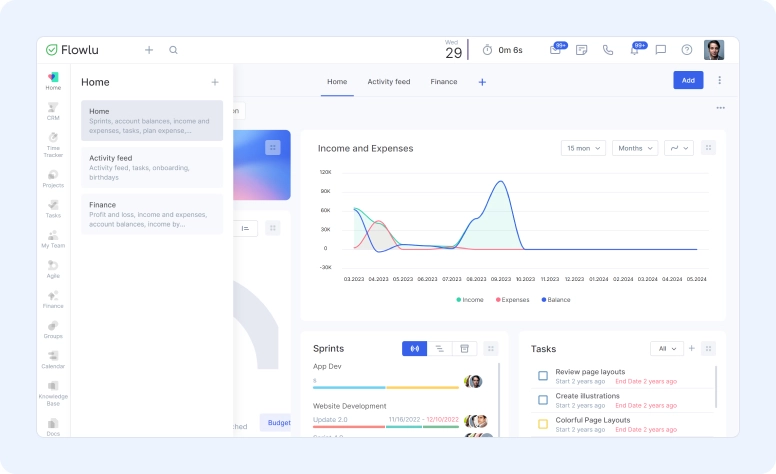Toggle Balance legend item
776x474 pixels.
[556, 300]
